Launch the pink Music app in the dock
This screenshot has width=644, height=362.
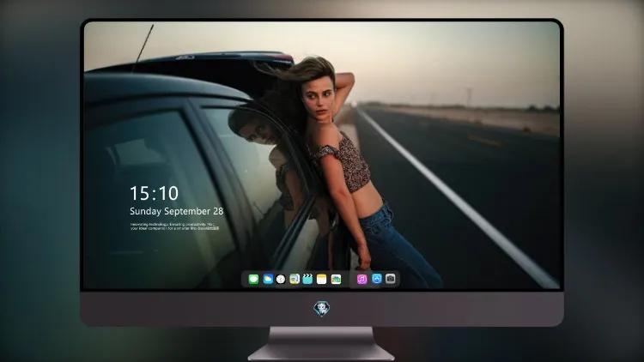point(361,279)
